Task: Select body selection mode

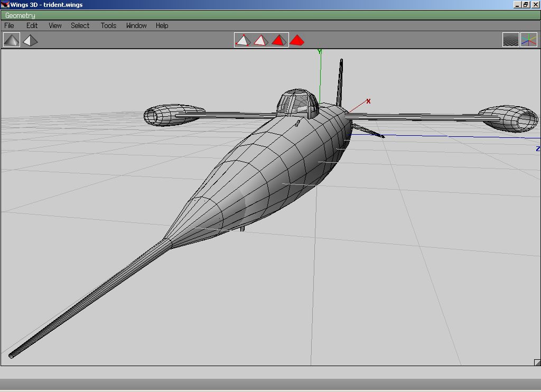Action: tap(297, 40)
